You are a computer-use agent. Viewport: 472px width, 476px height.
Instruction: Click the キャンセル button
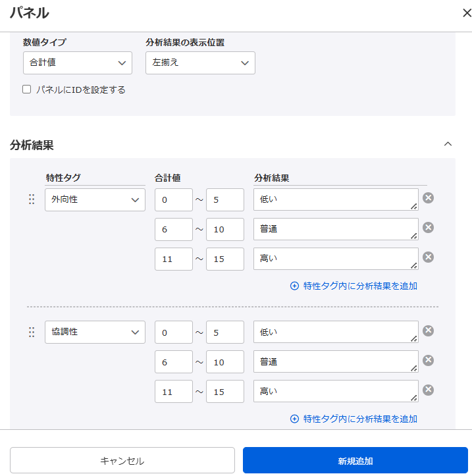[122, 460]
